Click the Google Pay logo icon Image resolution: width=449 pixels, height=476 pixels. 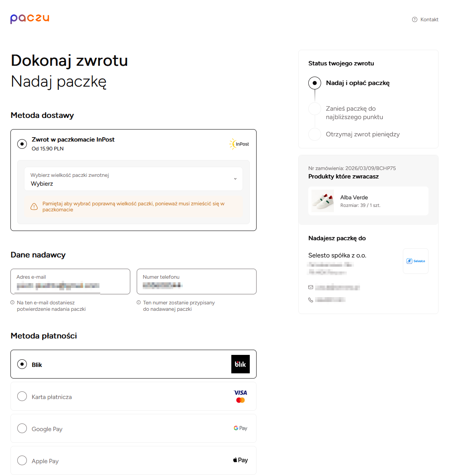240,428
